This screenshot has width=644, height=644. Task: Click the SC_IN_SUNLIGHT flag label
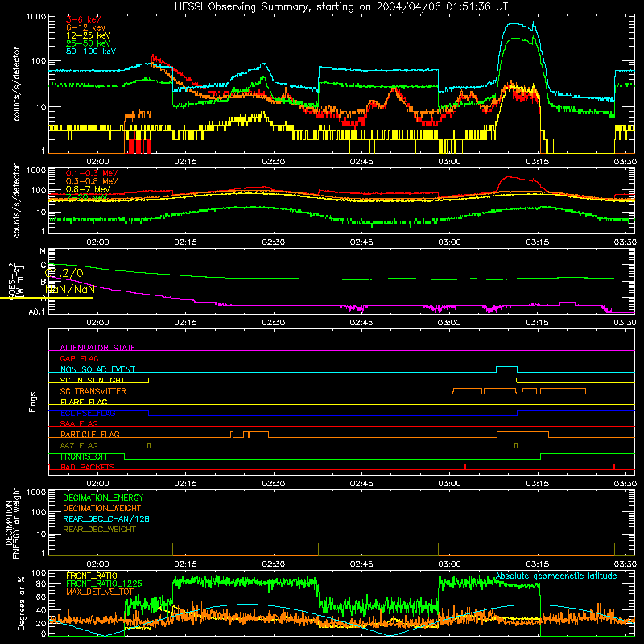point(93,380)
